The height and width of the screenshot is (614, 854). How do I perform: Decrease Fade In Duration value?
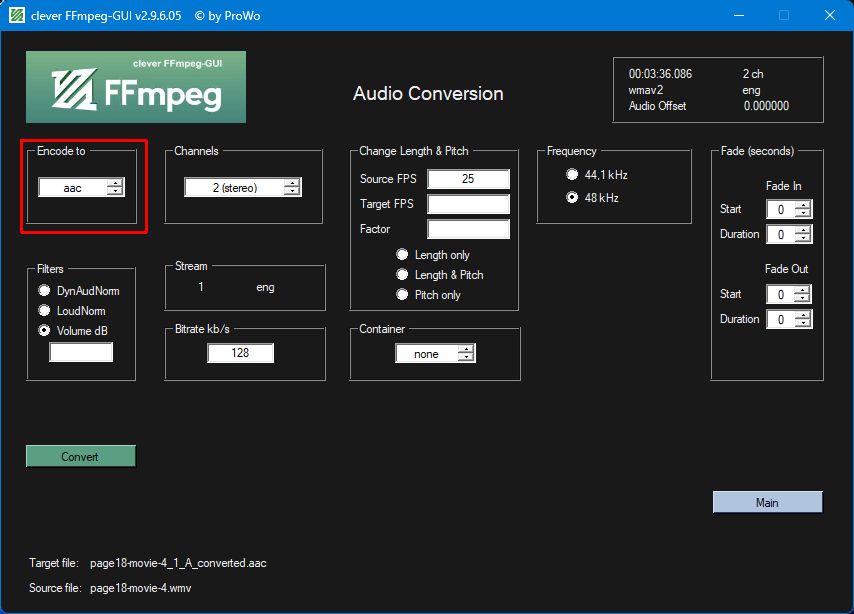[x=803, y=238]
